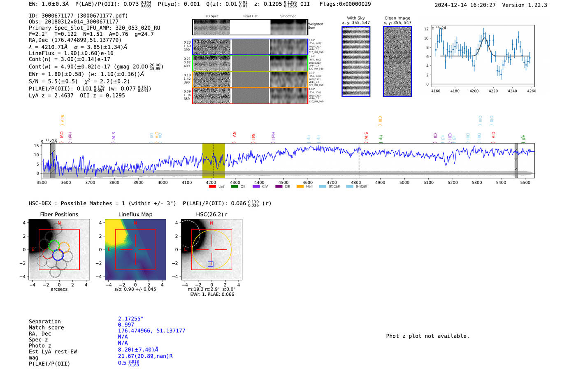Image resolution: width=576 pixels, height=392 pixels.
Task: Click the red Lyα legend swatch
Action: (212, 187)
